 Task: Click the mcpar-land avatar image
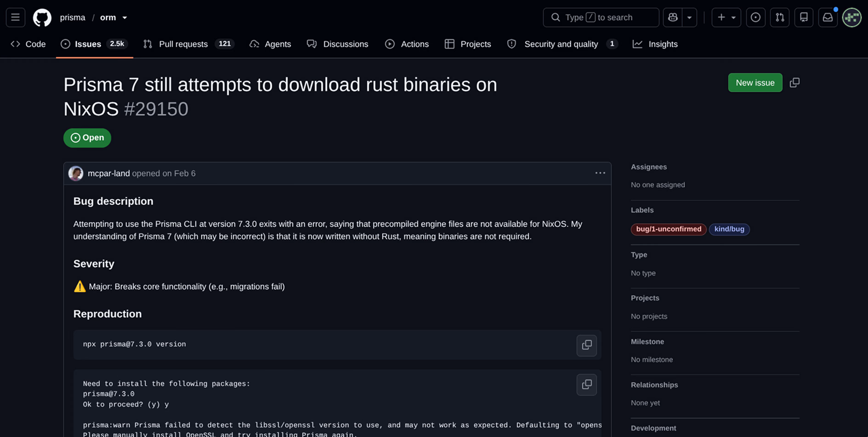[x=76, y=173]
